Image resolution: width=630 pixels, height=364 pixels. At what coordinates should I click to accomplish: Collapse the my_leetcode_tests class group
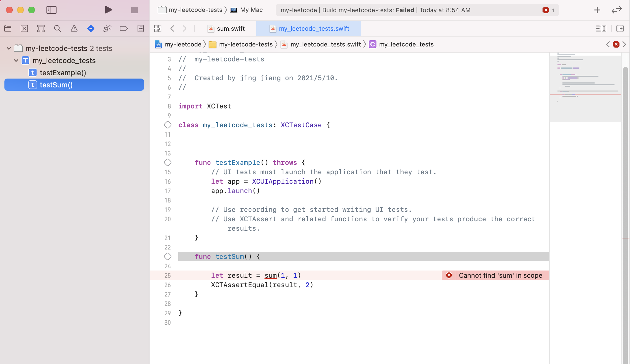[x=16, y=61]
